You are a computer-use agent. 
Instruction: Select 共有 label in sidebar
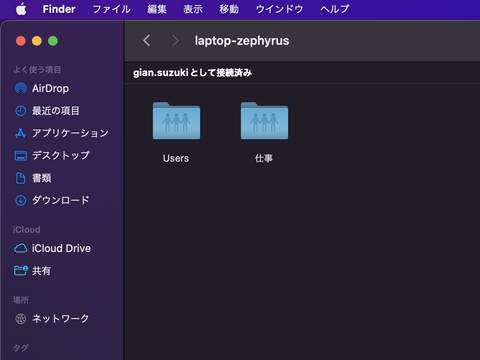(x=42, y=271)
